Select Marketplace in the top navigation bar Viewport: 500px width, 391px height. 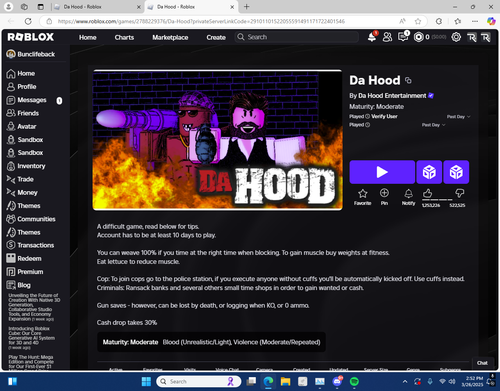point(170,37)
